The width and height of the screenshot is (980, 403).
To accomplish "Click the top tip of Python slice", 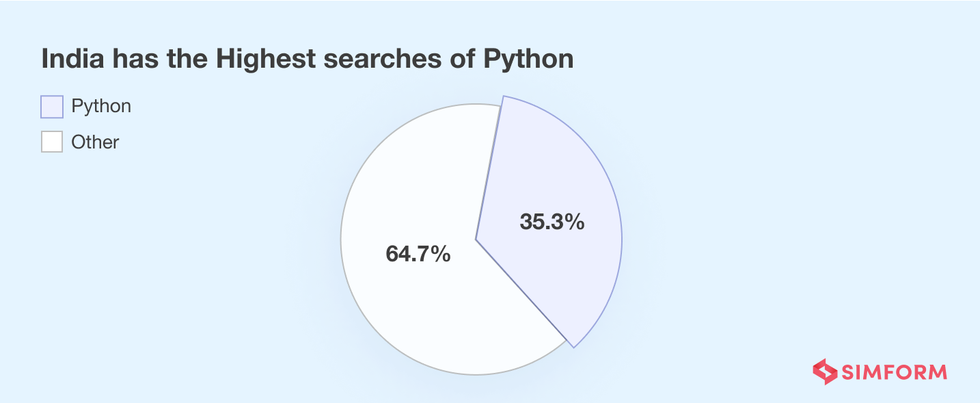I will coord(503,97).
